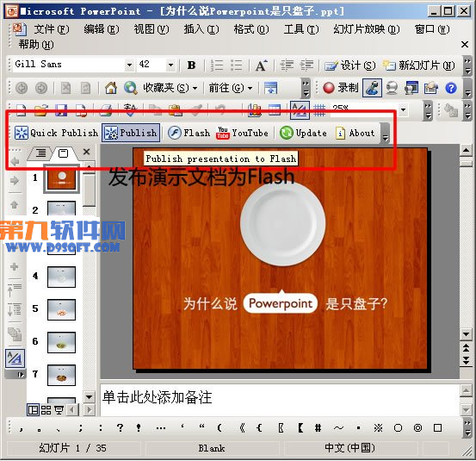Click the Publish button
The height and width of the screenshot is (461, 476).
pyautogui.click(x=131, y=133)
